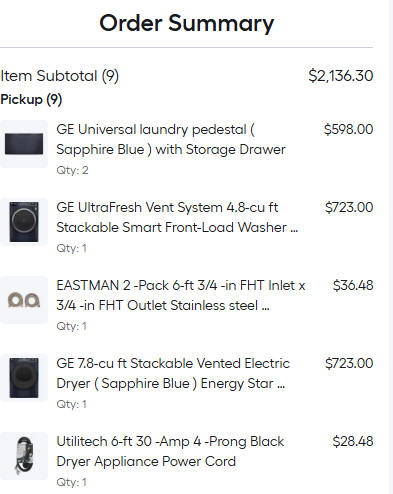Open GE 7.8-cu ft Stackable Dryer link
This screenshot has height=494, width=393.
173,373
